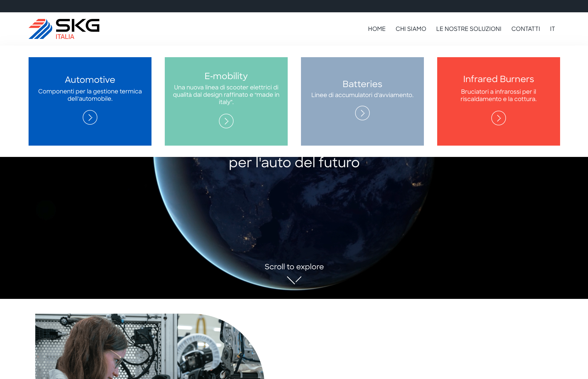Click the arrow icon in Automotive card
Viewport: 588px width, 379px height.
click(90, 117)
